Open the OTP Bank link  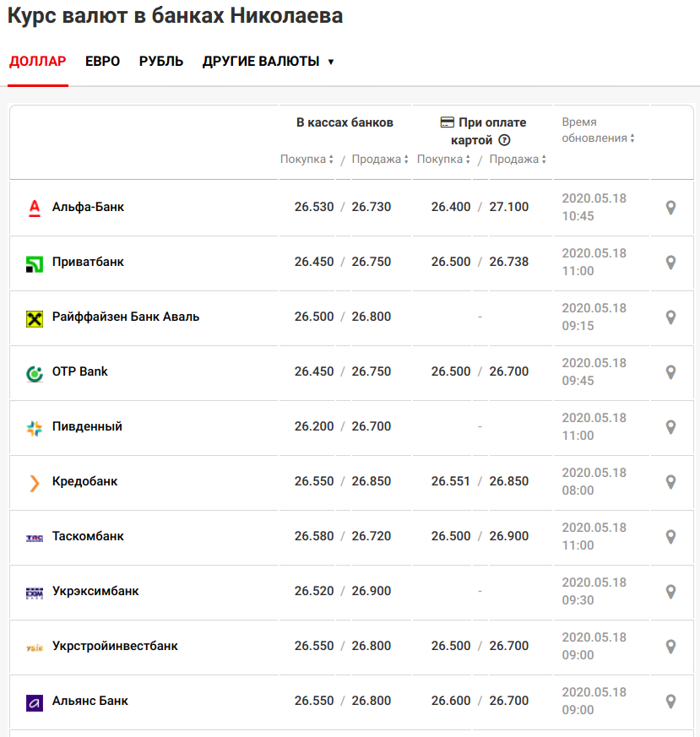[x=80, y=371]
